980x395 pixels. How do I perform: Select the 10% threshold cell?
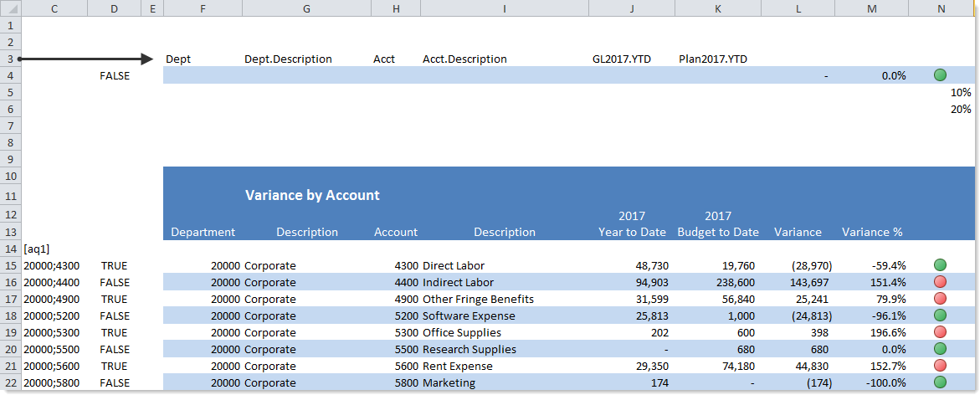coord(960,93)
